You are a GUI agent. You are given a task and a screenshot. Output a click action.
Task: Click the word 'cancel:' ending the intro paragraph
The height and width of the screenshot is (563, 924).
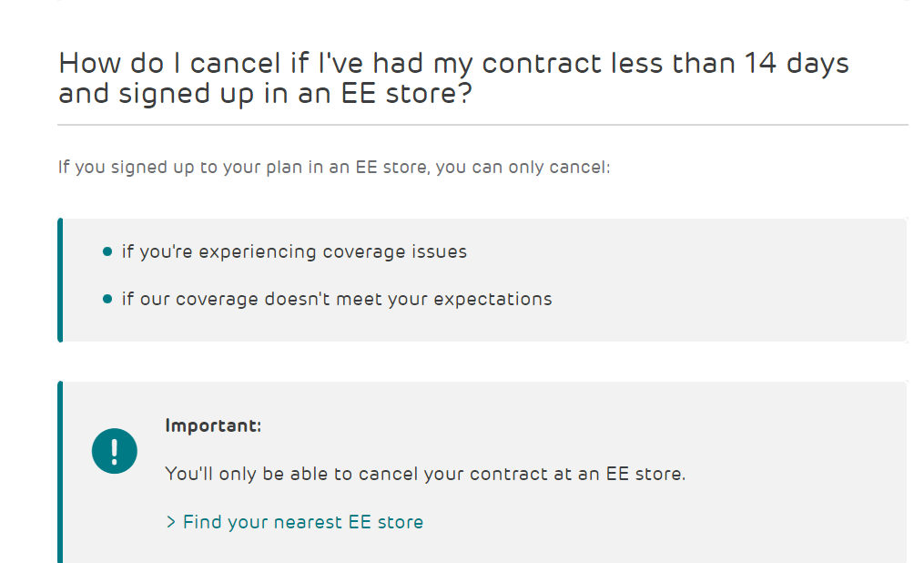580,168
